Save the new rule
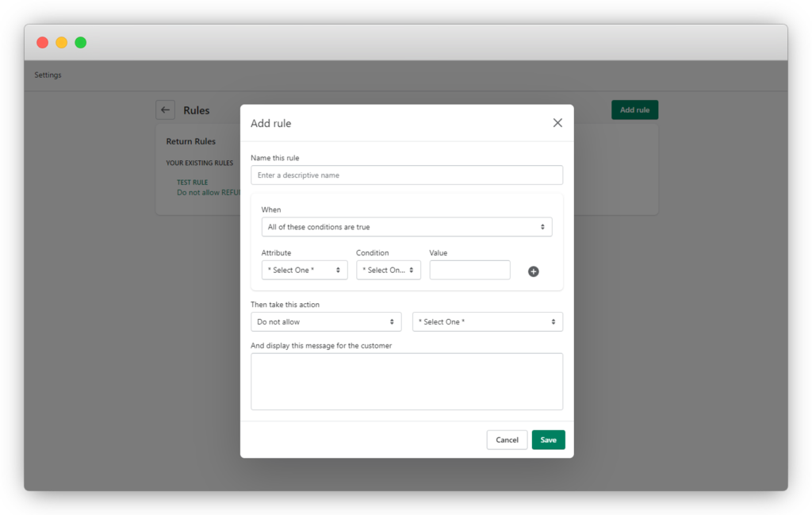 pyautogui.click(x=548, y=439)
